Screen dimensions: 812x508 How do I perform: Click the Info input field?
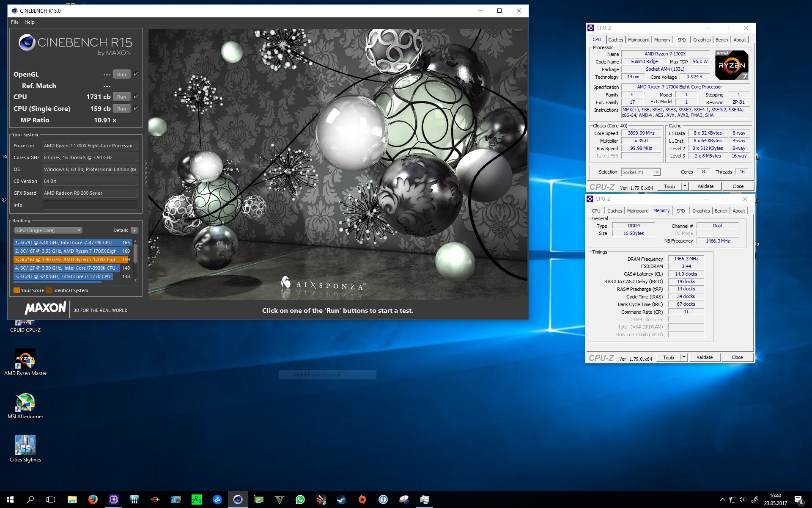tap(90, 205)
